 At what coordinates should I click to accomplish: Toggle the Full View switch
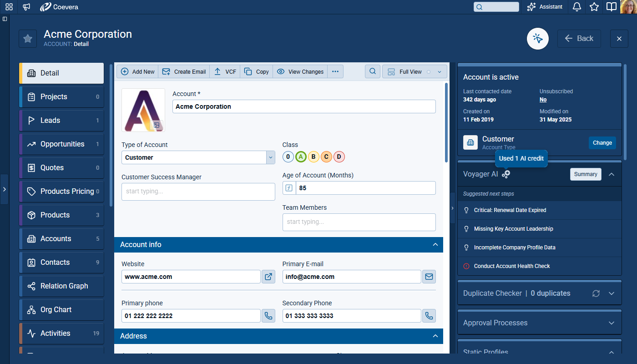428,72
